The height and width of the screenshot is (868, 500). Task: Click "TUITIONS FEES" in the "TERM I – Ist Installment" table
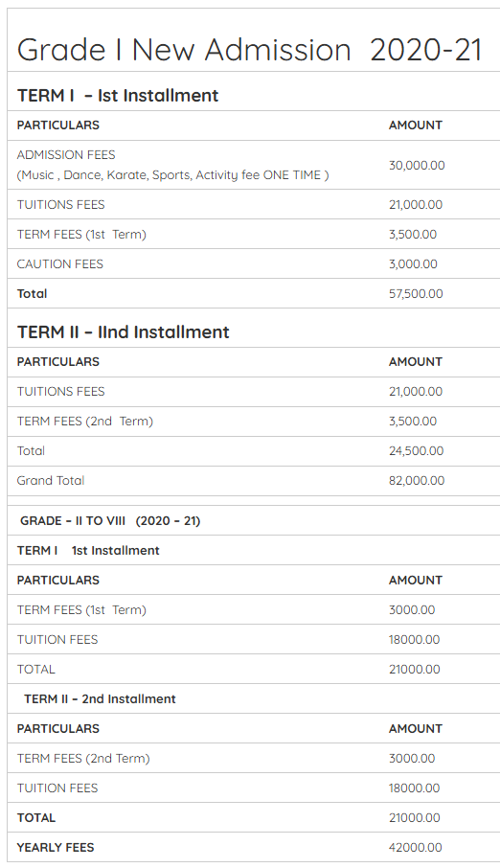[x=60, y=205]
